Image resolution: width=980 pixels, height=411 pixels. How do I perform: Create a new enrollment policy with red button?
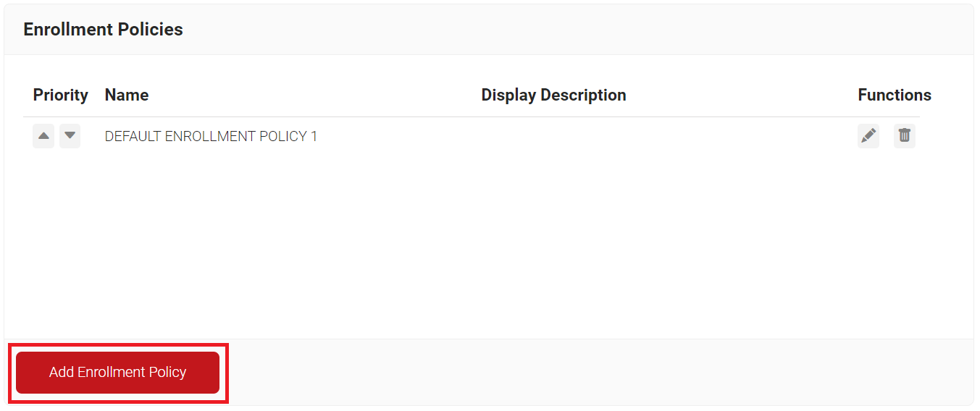[x=117, y=373]
